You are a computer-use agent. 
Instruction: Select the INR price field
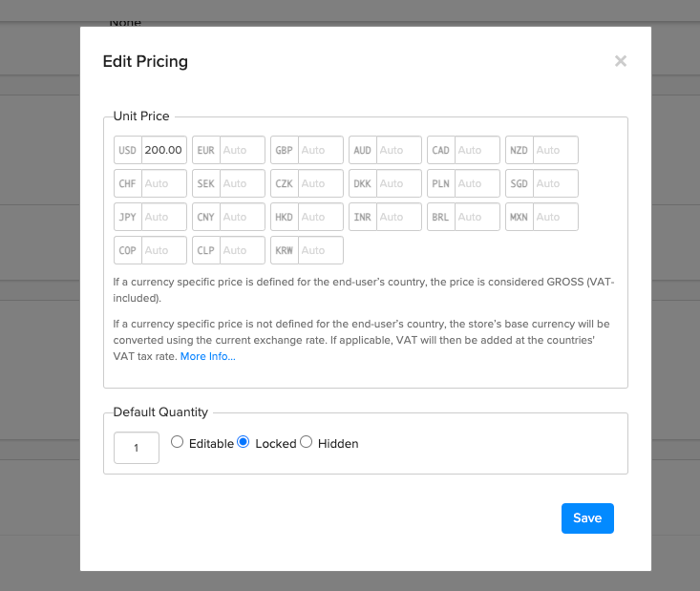[399, 217]
